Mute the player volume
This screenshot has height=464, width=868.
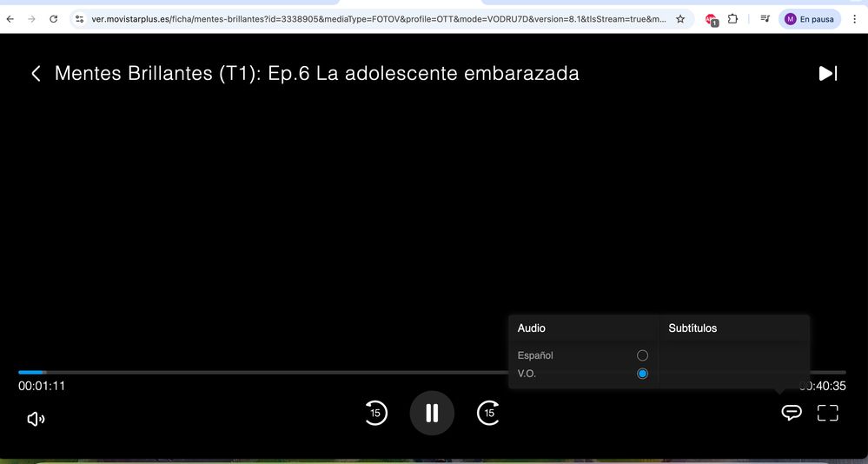(x=36, y=419)
